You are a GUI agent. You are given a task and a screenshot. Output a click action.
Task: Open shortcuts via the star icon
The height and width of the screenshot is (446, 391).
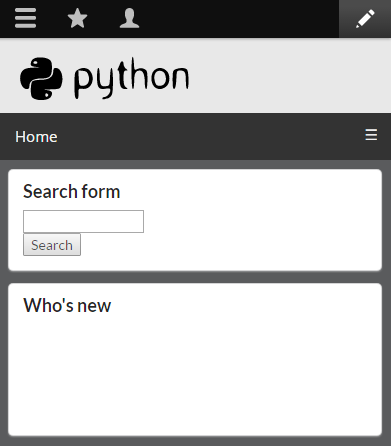[x=77, y=18]
